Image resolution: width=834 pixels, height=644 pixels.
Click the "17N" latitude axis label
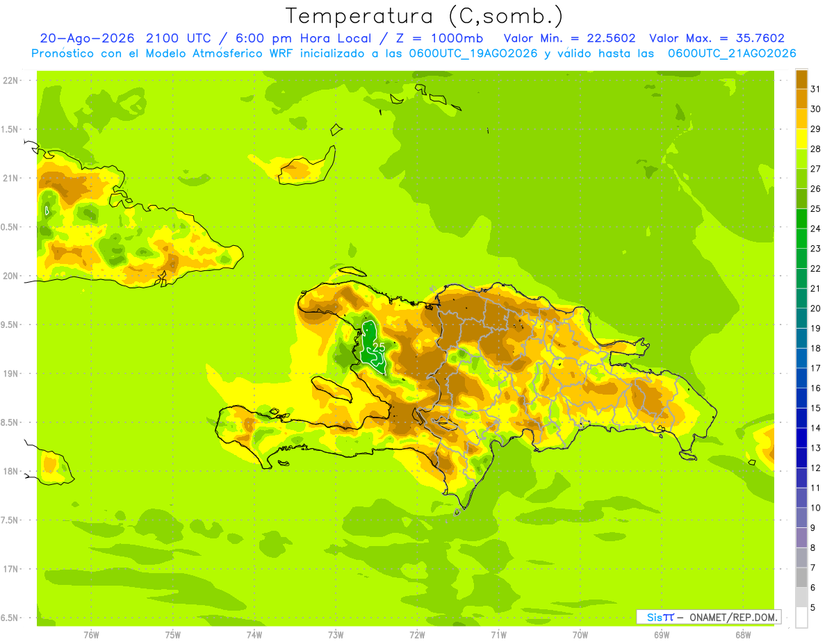click(10, 569)
